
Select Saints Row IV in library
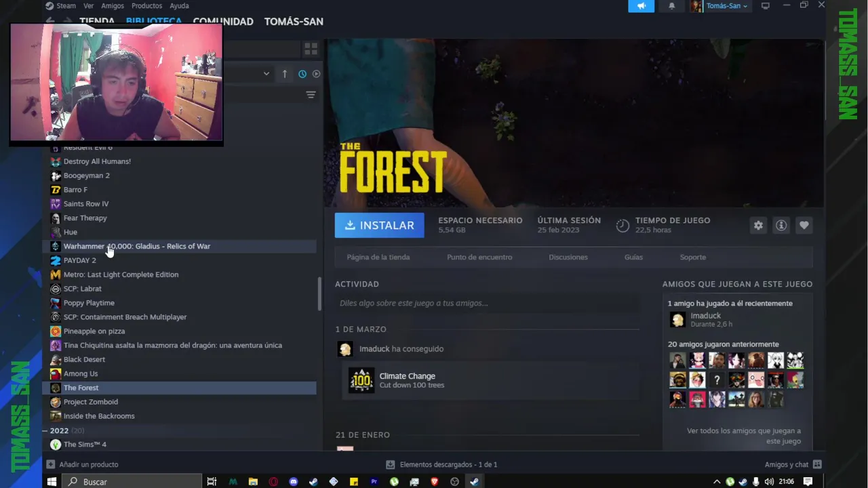tap(85, 204)
